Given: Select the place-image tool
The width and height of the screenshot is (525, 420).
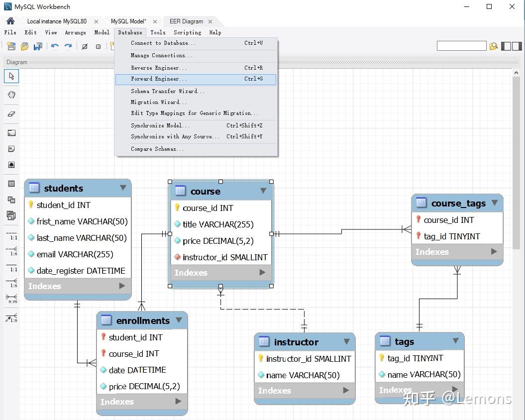Looking at the screenshot, I should pos(11,164).
